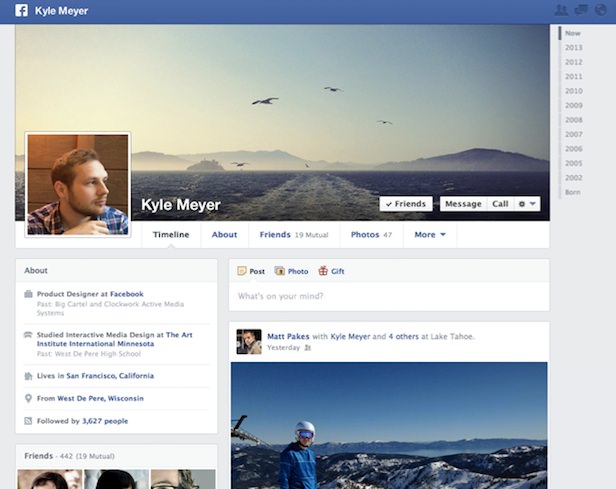This screenshot has width=616, height=489.
Task: Expand the More tab dropdown
Action: [430, 235]
